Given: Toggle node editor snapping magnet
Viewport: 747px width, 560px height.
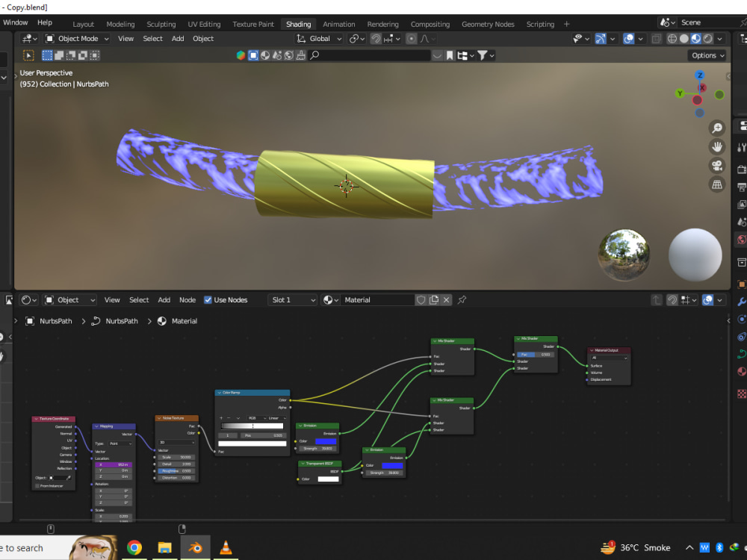Looking at the screenshot, I should click(x=672, y=300).
